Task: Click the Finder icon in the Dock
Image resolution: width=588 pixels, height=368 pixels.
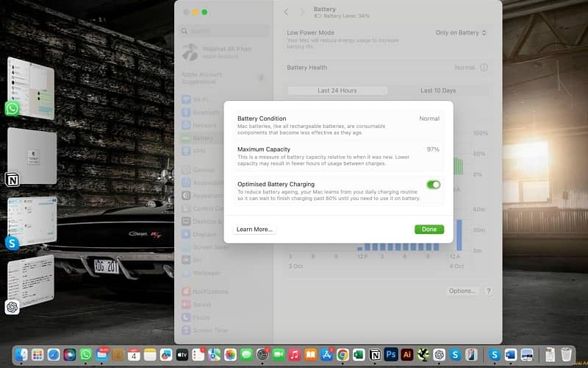Action: click(x=21, y=354)
